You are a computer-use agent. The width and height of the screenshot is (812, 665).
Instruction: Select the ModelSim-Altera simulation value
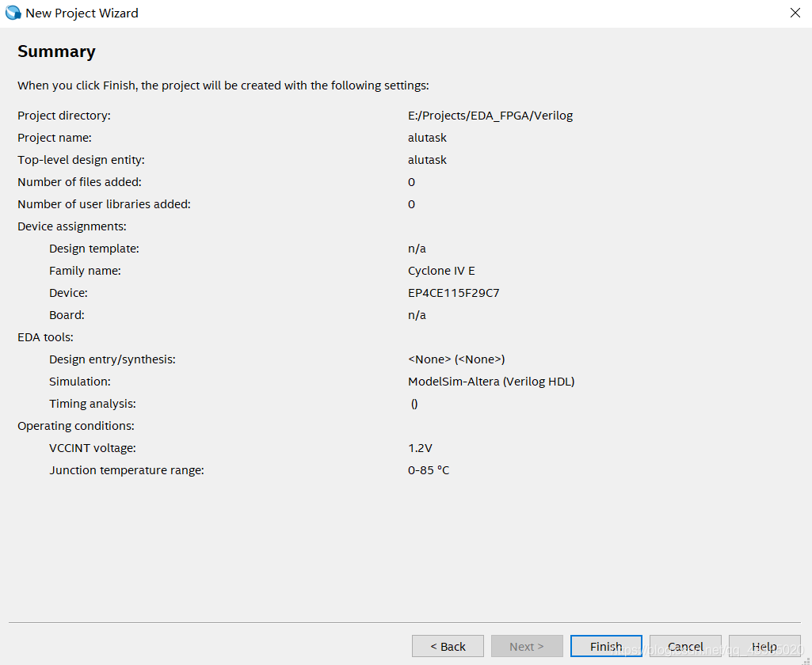pyautogui.click(x=491, y=381)
